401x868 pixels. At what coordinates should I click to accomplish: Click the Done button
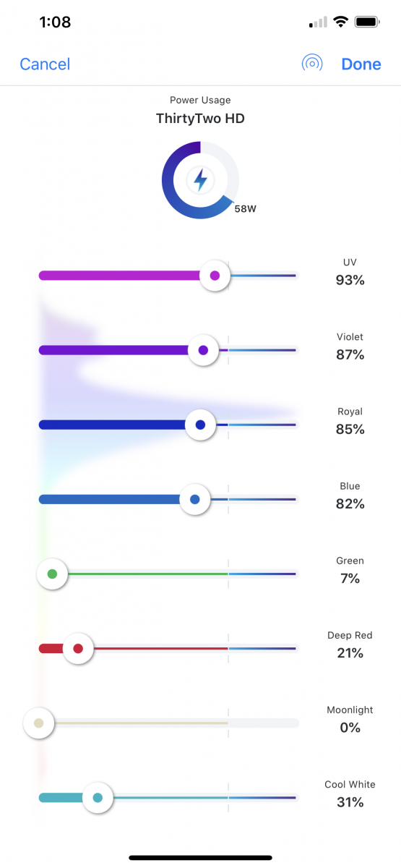tap(361, 64)
